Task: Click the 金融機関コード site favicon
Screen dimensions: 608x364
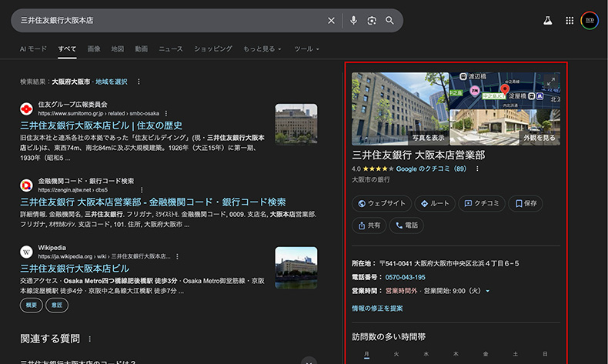Action: point(26,185)
